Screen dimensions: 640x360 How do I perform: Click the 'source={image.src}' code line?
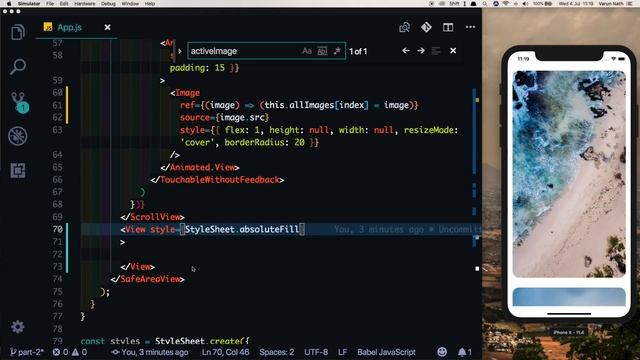pos(224,118)
